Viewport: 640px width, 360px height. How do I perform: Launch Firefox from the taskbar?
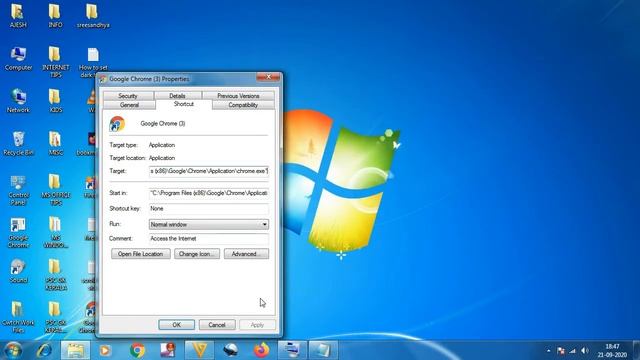click(x=261, y=350)
